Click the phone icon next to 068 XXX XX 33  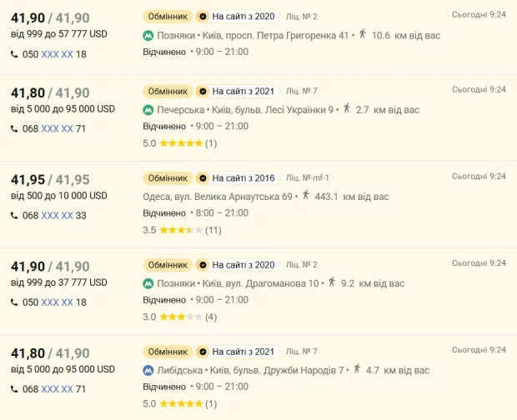pos(14,216)
